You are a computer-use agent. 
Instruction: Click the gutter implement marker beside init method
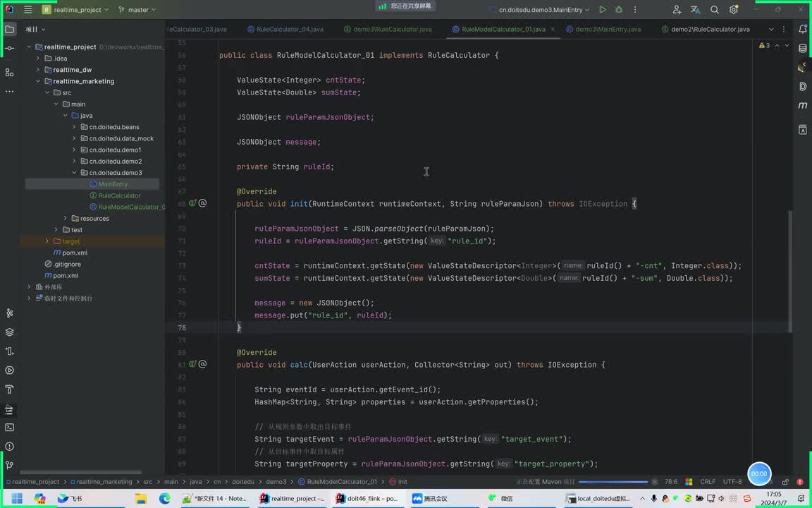[x=192, y=204]
